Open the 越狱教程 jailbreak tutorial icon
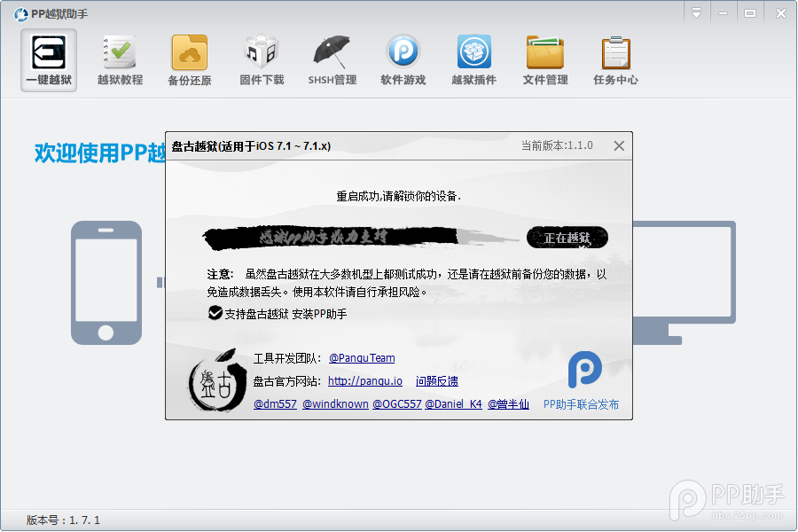This screenshot has width=798, height=532. (119, 59)
